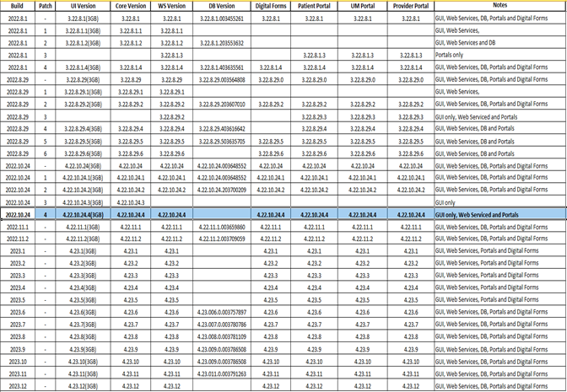Click DB Version cell 4.22.11.1.003659860
Image resolution: width=567 pixels, height=392 pixels.
click(222, 227)
